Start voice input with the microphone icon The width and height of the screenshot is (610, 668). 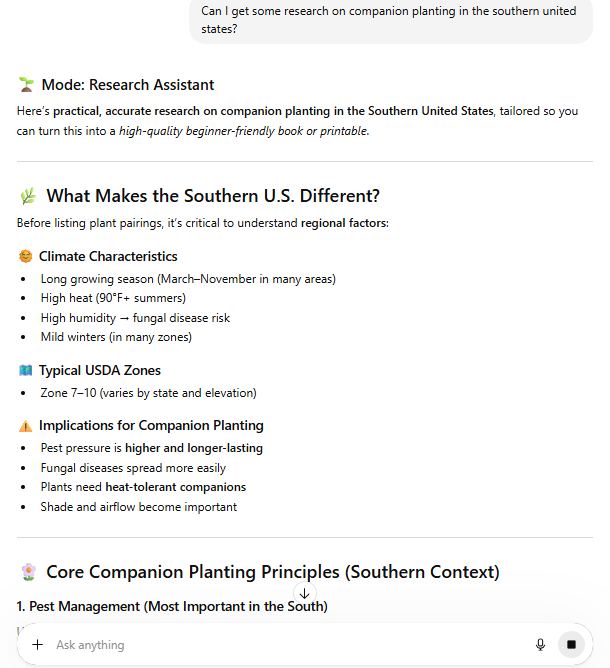click(540, 645)
